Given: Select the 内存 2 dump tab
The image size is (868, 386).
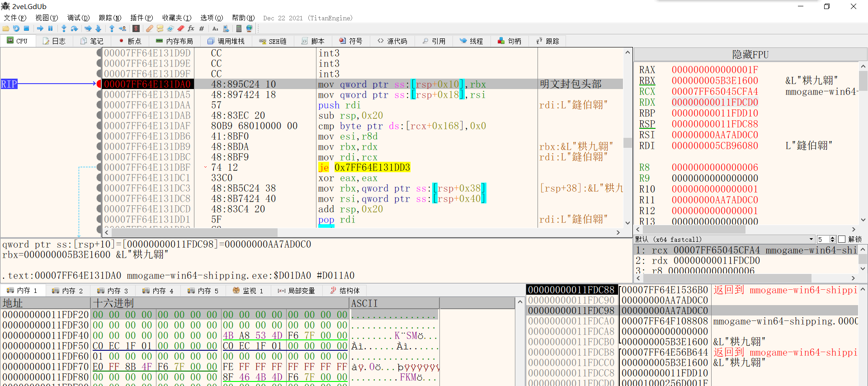Looking at the screenshot, I should [67, 290].
